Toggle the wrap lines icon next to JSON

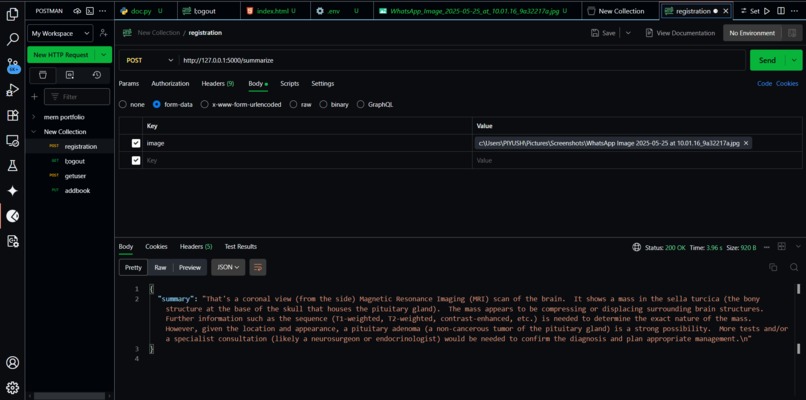(x=258, y=267)
